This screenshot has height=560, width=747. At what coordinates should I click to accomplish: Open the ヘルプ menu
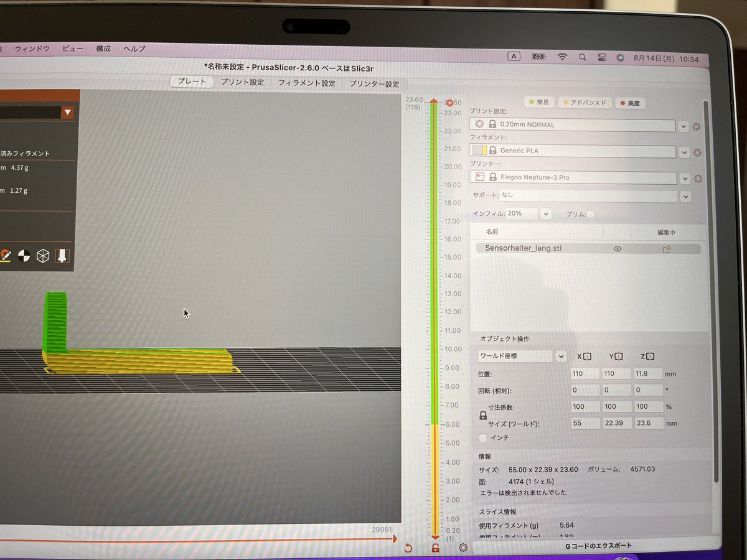(x=134, y=49)
